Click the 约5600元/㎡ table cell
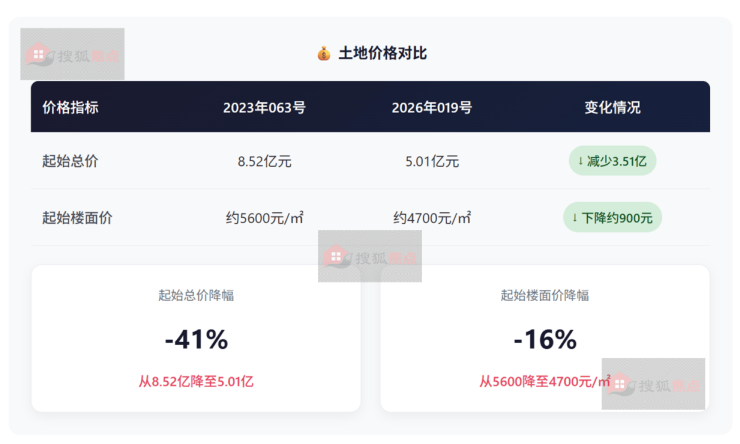This screenshot has width=740, height=444. tap(264, 217)
